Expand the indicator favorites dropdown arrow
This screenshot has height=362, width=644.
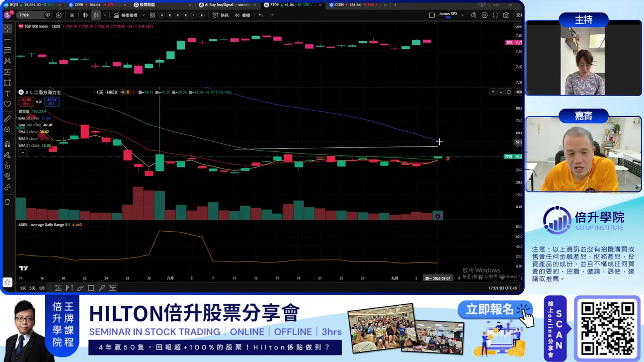(143, 15)
